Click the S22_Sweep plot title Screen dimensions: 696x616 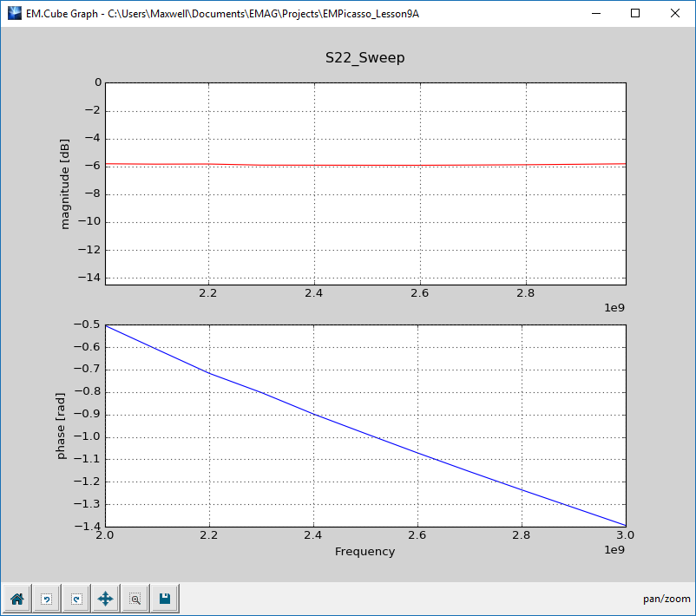[364, 57]
